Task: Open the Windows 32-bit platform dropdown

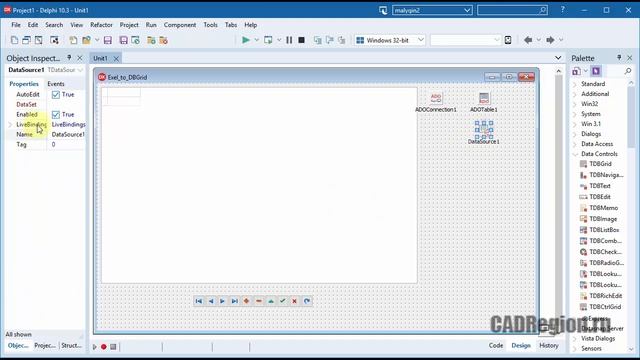Action: [420, 40]
